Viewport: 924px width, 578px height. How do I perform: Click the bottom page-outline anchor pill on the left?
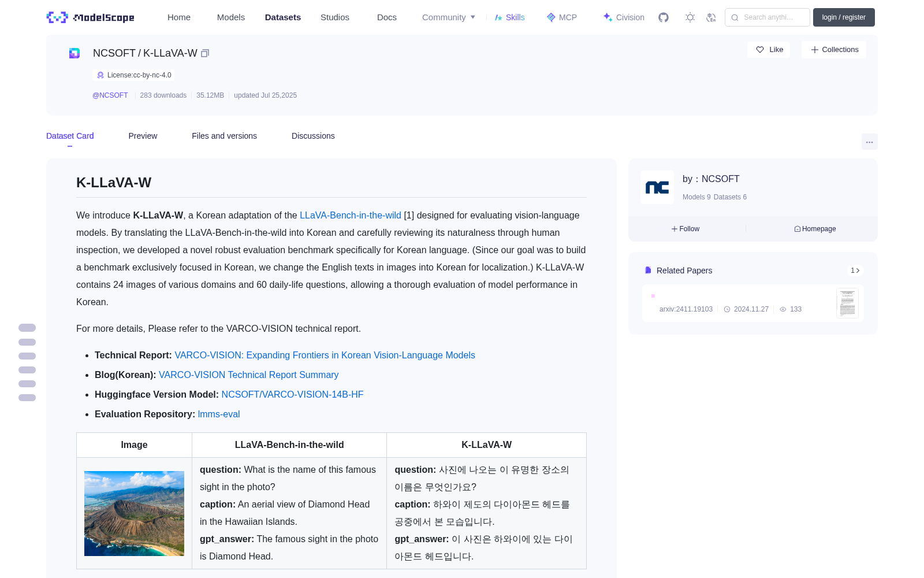click(27, 398)
